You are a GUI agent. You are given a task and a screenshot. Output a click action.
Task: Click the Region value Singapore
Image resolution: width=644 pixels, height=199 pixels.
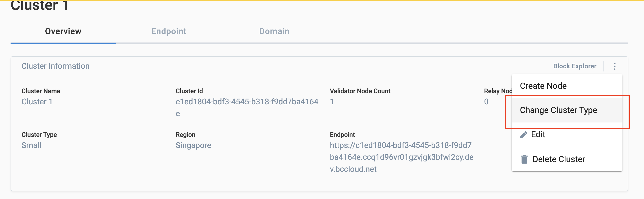[x=193, y=145]
